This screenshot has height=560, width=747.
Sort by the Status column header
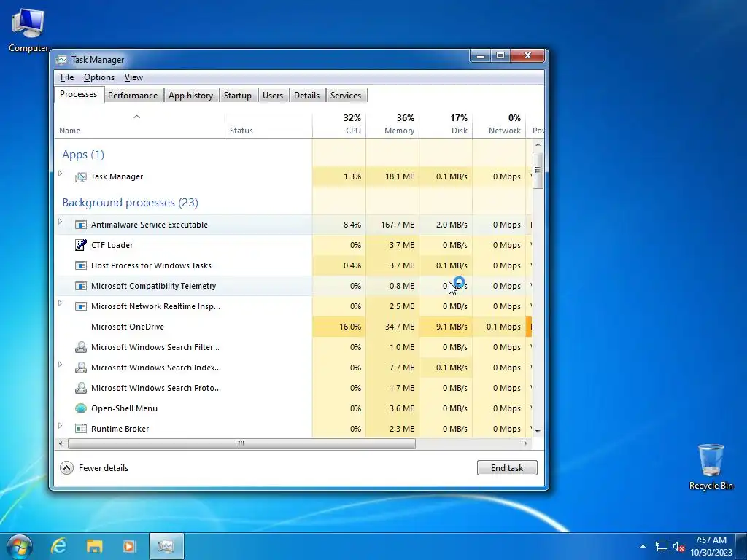pyautogui.click(x=268, y=125)
